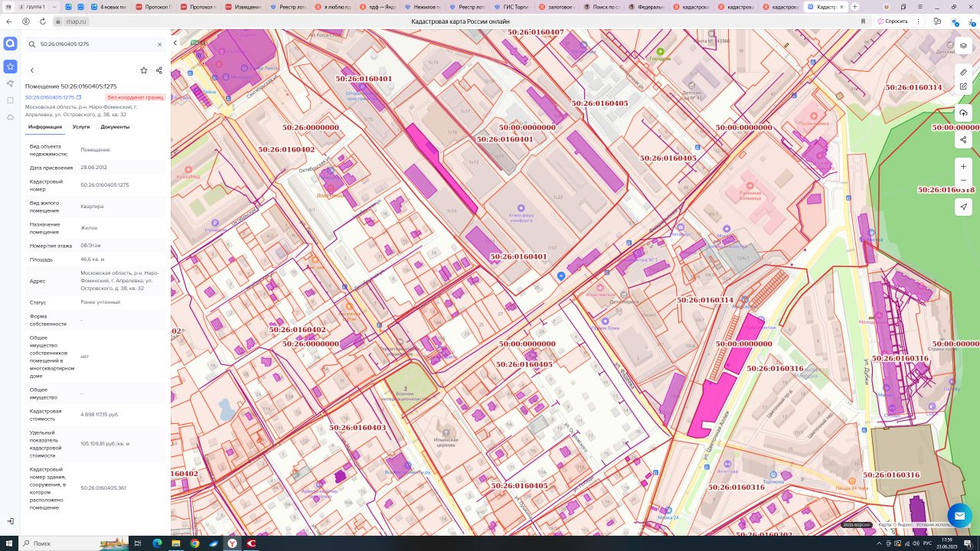Open the upload file cloud icon
Viewport: 980px width, 551px height.
click(963, 113)
